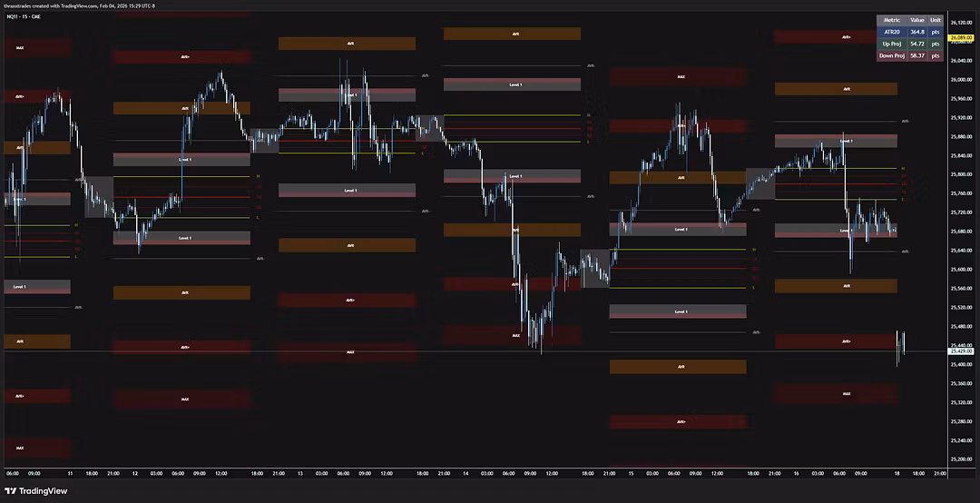This screenshot has height=503, width=980.
Task: Click the blue ATR20 cell in the table
Action: tap(892, 32)
